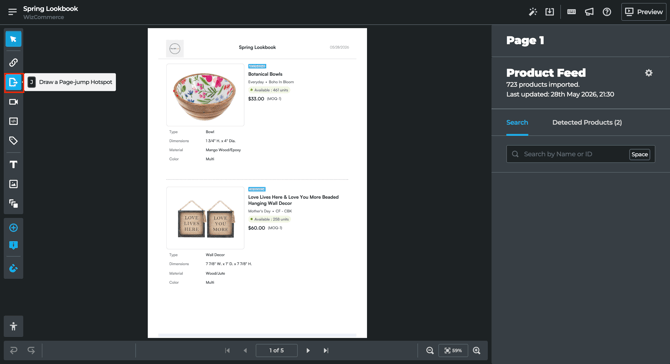Screen dimensions: 670x364
Task: Open the announcements megaphone icon
Action: 589,12
